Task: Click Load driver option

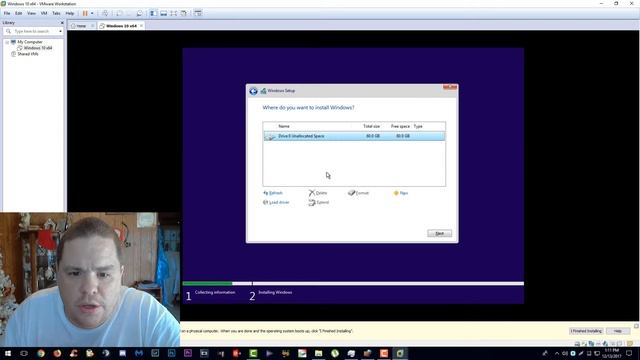Action: (x=276, y=202)
